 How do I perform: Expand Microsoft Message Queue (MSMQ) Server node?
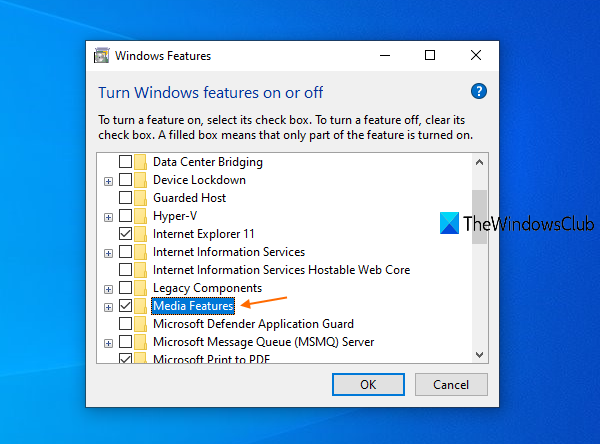pos(109,343)
